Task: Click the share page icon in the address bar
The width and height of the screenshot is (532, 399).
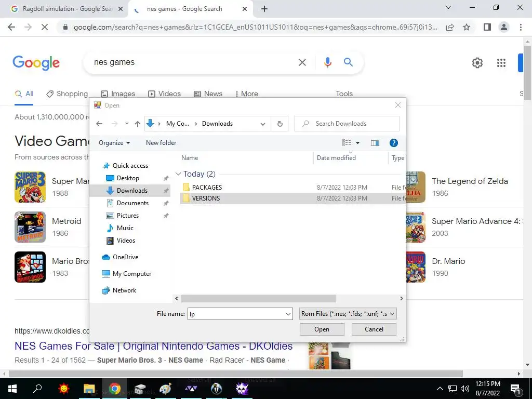Action: 450,27
